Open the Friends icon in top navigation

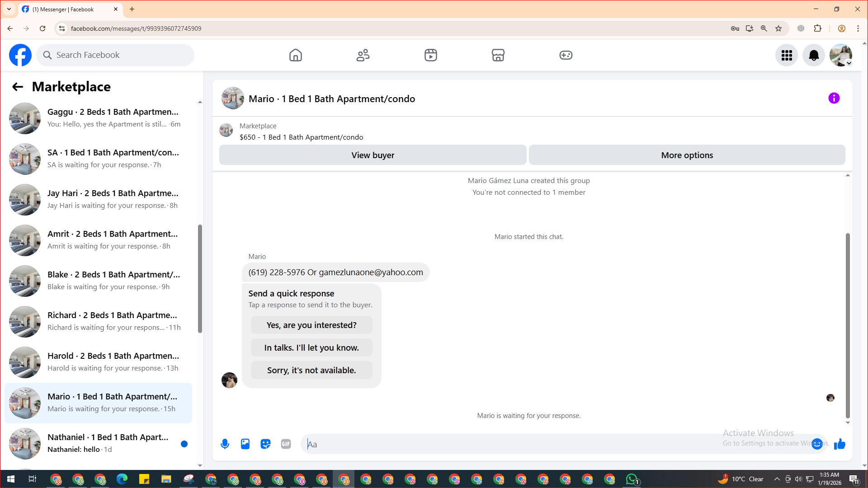[363, 55]
